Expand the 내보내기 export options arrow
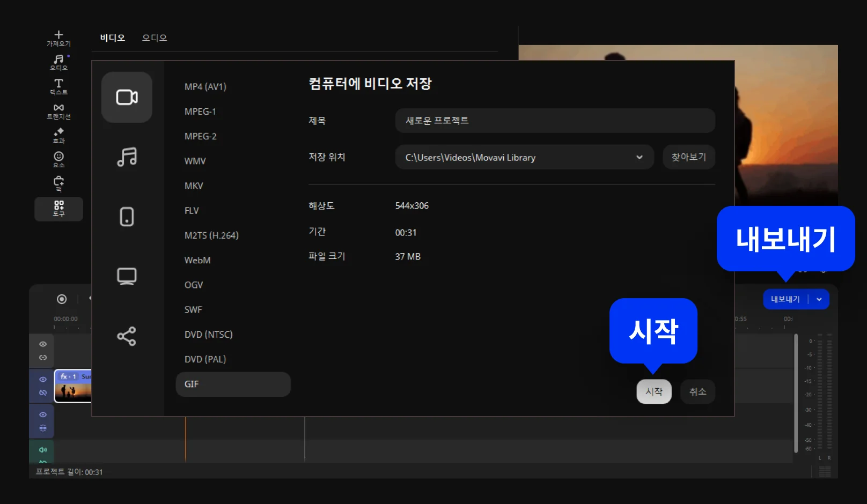The width and height of the screenshot is (867, 504). [x=819, y=299]
